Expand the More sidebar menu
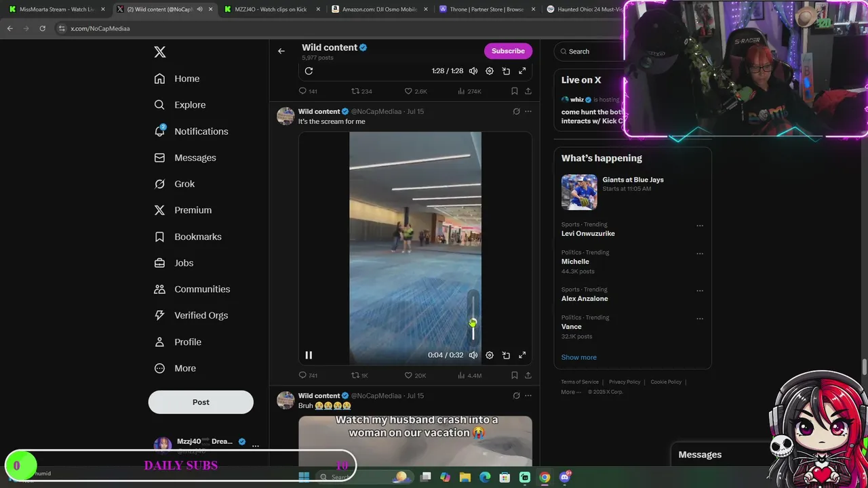Screen dimensions: 868x488 175,369
